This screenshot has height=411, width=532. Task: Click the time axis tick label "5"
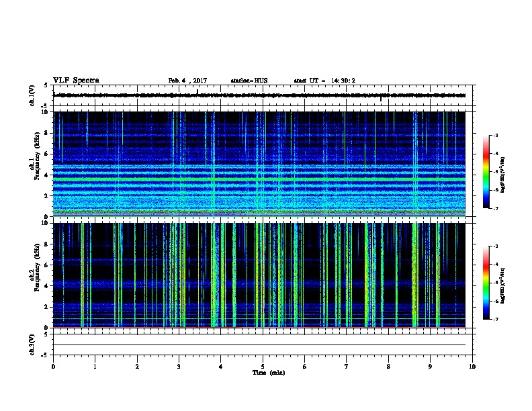(x=263, y=367)
